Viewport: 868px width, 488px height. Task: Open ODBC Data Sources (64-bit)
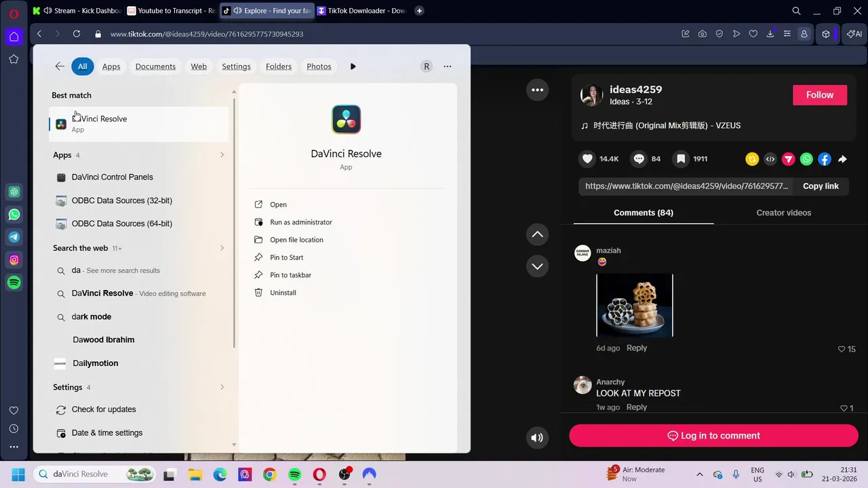click(x=139, y=224)
